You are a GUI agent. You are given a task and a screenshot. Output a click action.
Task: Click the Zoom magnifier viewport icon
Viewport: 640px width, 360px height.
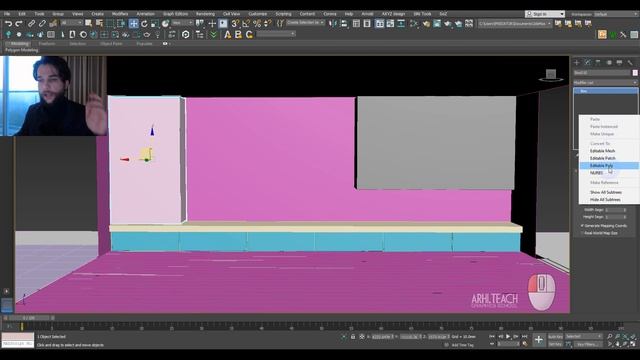(x=609, y=336)
